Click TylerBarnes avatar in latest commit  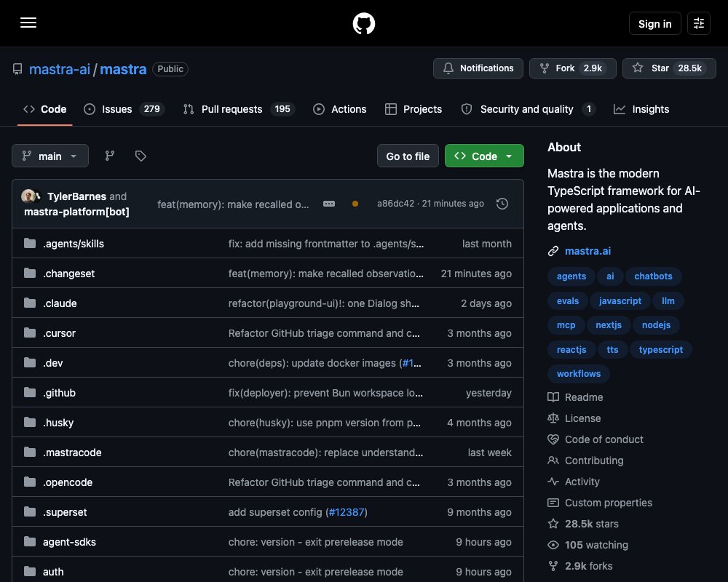(28, 196)
